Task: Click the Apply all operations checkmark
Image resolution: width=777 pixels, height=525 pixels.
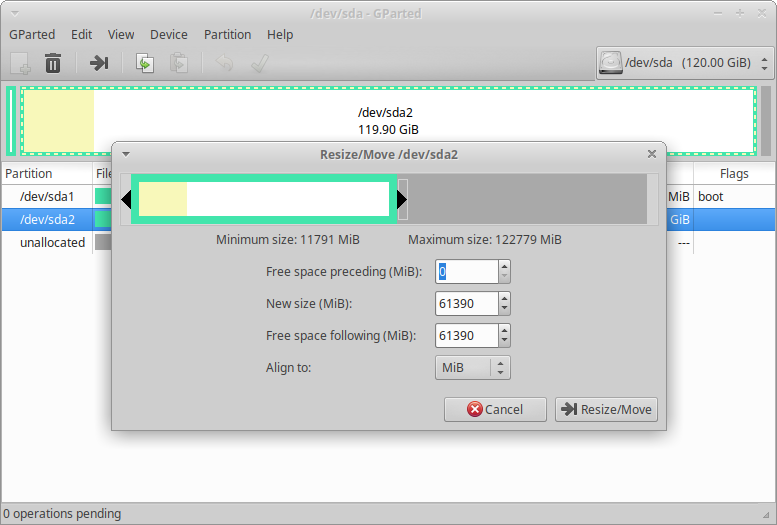Action: (x=260, y=63)
